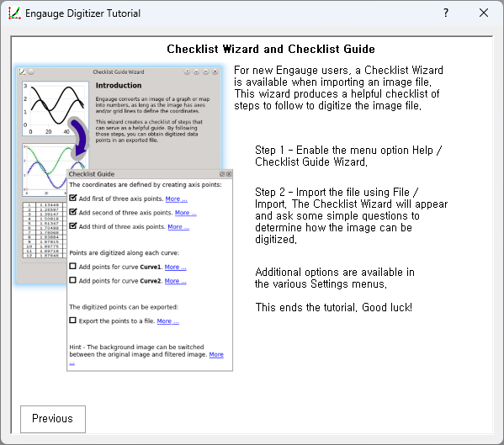Click the More link after 'first of three axis points'

176,199
